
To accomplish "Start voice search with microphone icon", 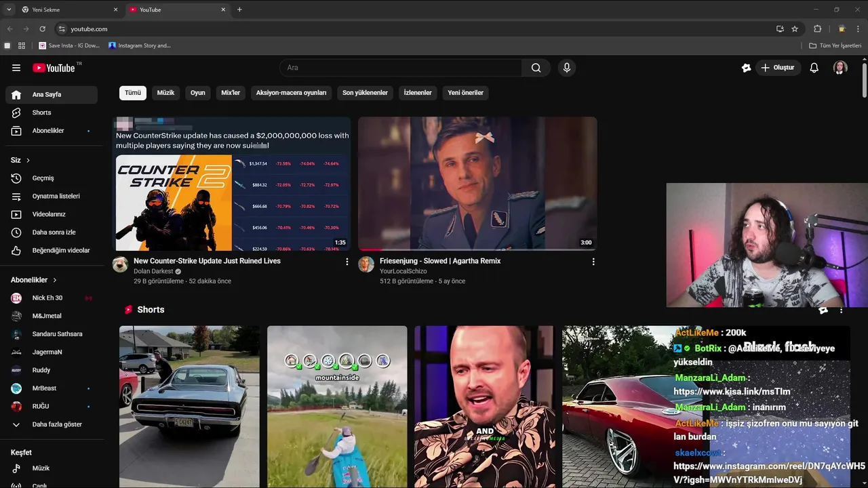I will (x=567, y=68).
